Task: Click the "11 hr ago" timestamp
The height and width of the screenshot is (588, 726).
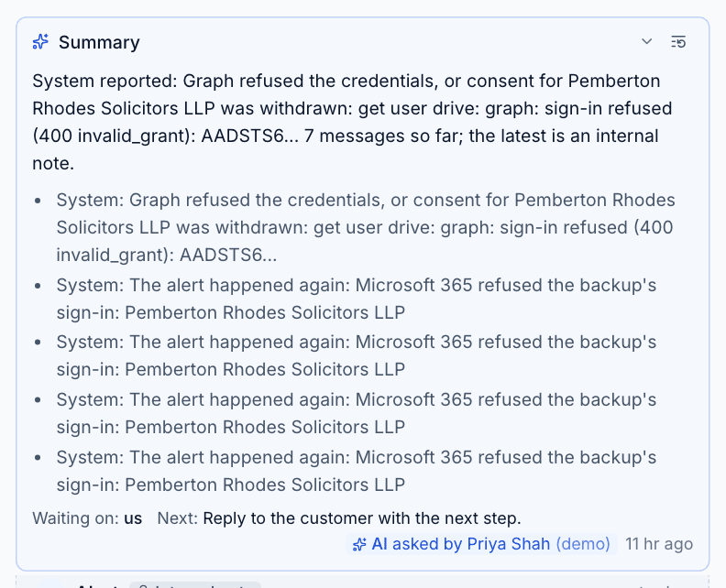Action: (659, 544)
